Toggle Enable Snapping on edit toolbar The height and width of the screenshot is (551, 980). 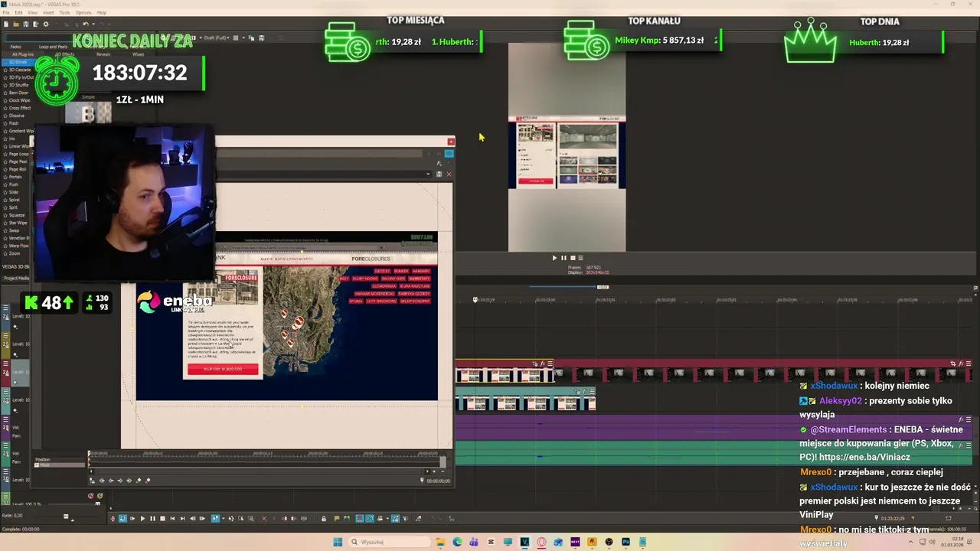click(360, 519)
